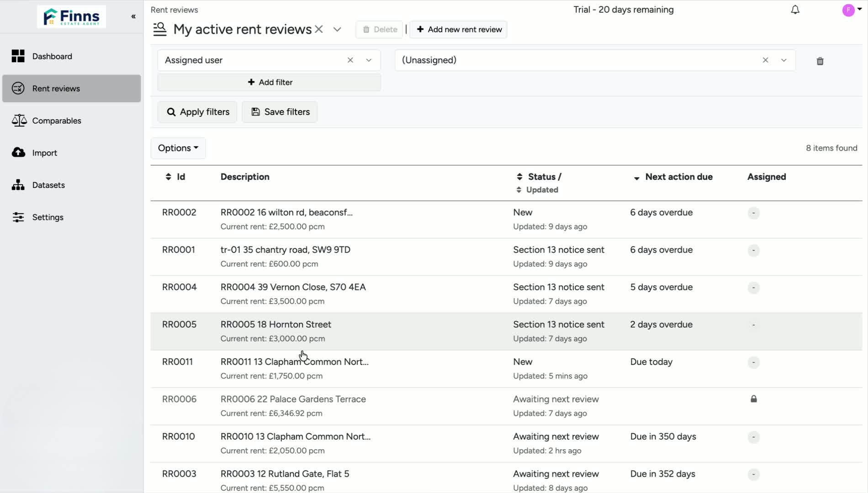
Task: Open the Options dropdown
Action: click(178, 148)
